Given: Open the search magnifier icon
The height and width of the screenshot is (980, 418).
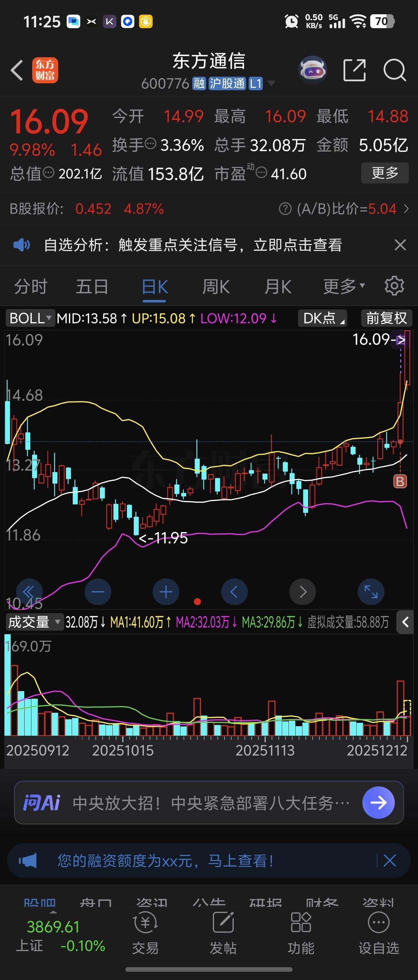Looking at the screenshot, I should coord(395,70).
